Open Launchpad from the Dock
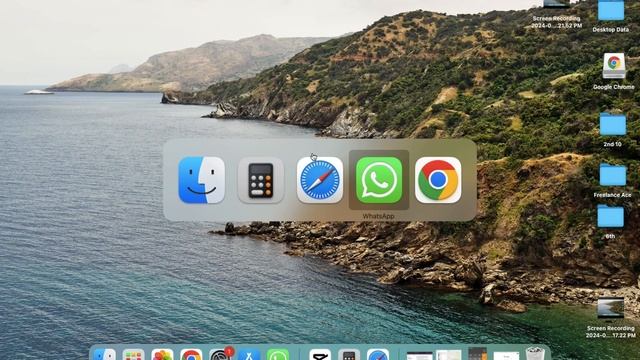Viewport: 640px width, 360px height. coord(133,355)
